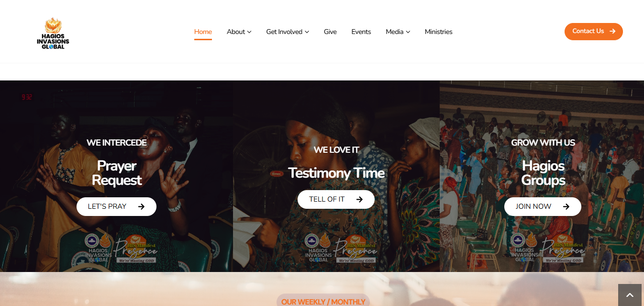Screen dimensions: 644x306
Task: Click the Our Weekly / Monthly label
Action: pyautogui.click(x=323, y=302)
